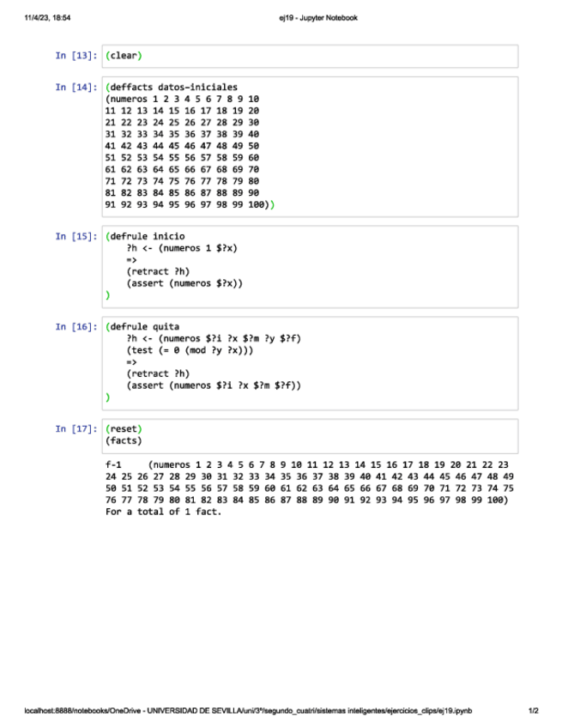Click the (reset) (facts) code cell
Screen dimensions: 562x728
(x=310, y=436)
